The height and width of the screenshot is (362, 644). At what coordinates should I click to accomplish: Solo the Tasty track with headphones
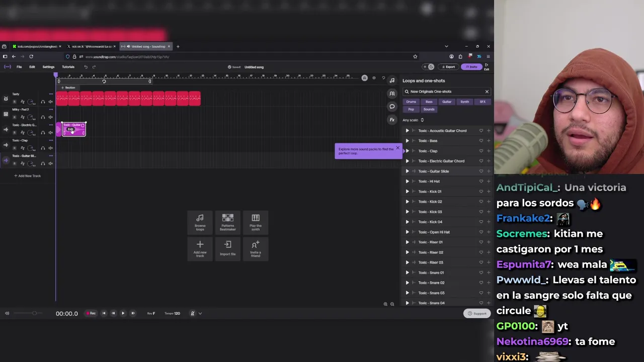[43, 102]
